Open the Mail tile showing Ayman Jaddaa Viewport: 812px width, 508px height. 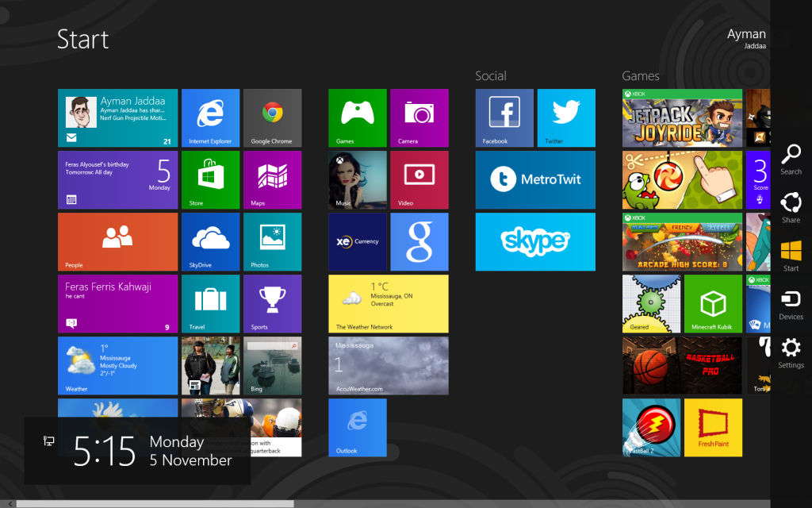[117, 117]
